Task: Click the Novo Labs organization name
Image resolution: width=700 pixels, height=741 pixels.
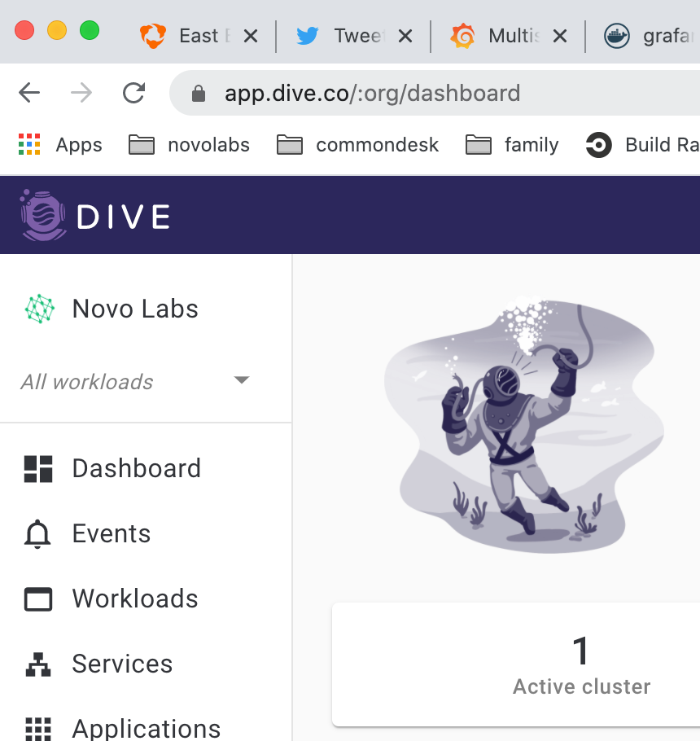Action: pyautogui.click(x=135, y=309)
